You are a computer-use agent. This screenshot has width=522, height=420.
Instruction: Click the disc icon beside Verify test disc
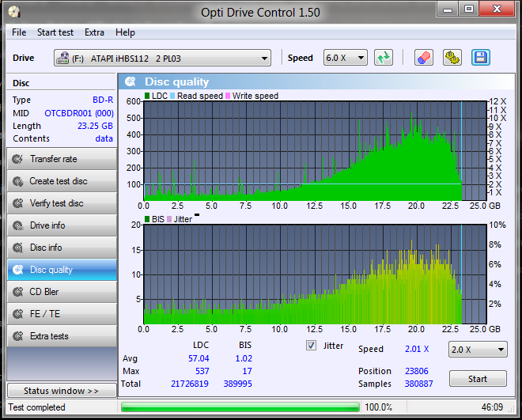(x=17, y=203)
